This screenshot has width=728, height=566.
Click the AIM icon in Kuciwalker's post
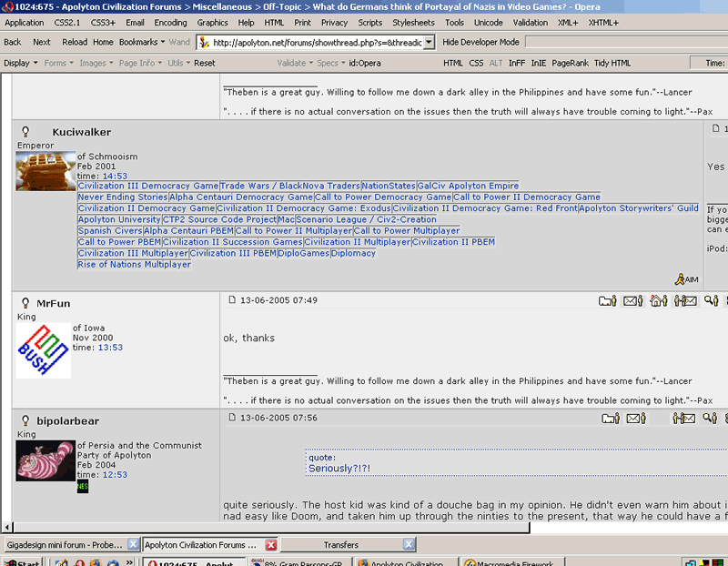687,279
